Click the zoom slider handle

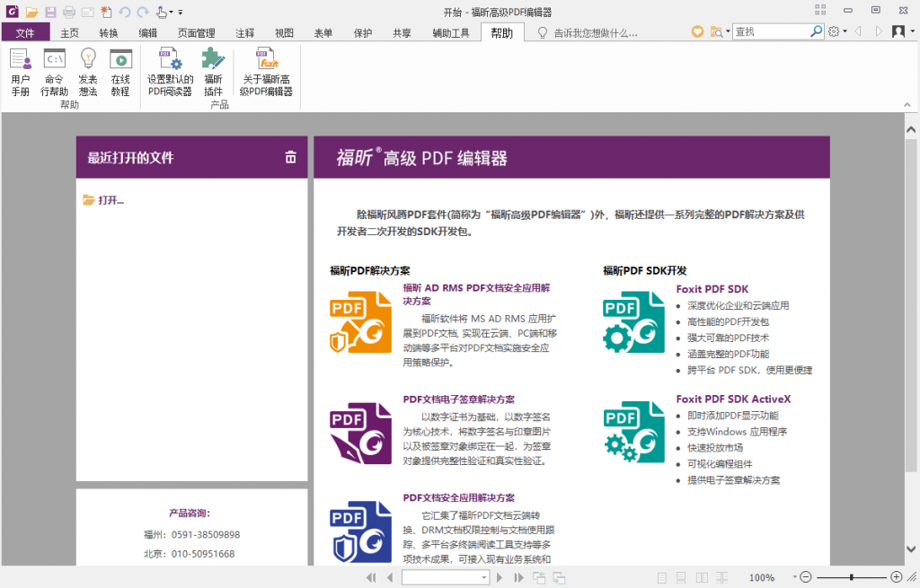tap(852, 577)
